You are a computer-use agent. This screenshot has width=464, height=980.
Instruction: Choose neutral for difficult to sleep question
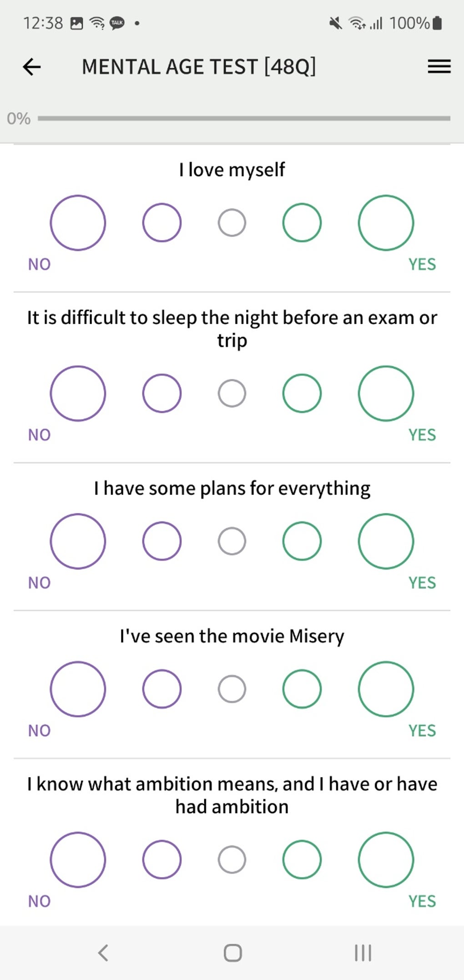point(232,394)
